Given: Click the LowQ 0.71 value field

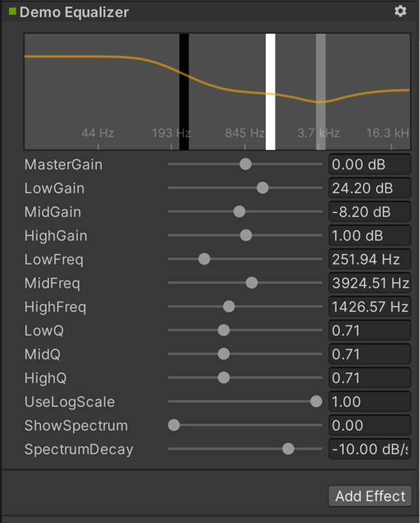Looking at the screenshot, I should (x=369, y=330).
